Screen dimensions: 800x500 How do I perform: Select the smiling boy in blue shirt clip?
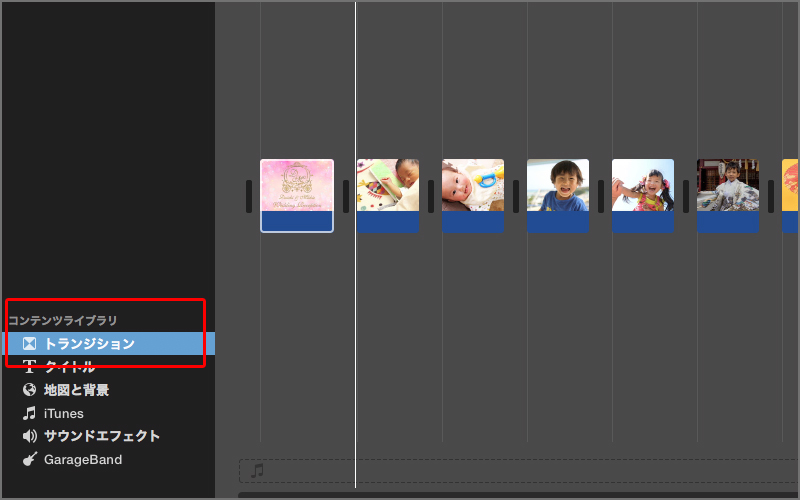click(558, 185)
